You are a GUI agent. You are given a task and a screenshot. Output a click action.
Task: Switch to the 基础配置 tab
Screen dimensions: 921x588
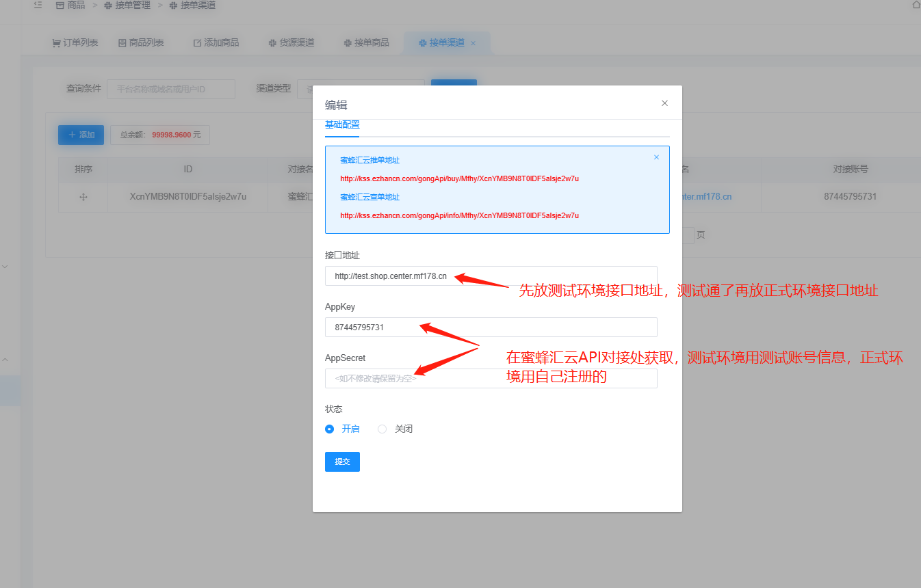(x=342, y=125)
